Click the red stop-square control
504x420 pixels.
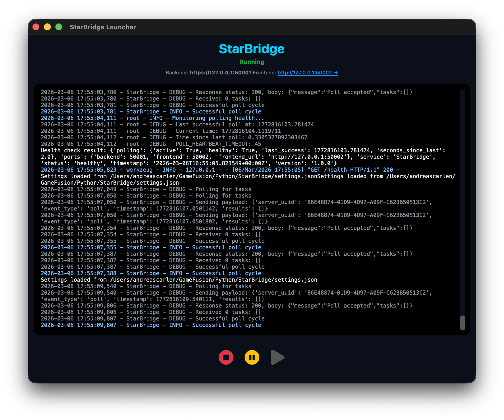226,358
